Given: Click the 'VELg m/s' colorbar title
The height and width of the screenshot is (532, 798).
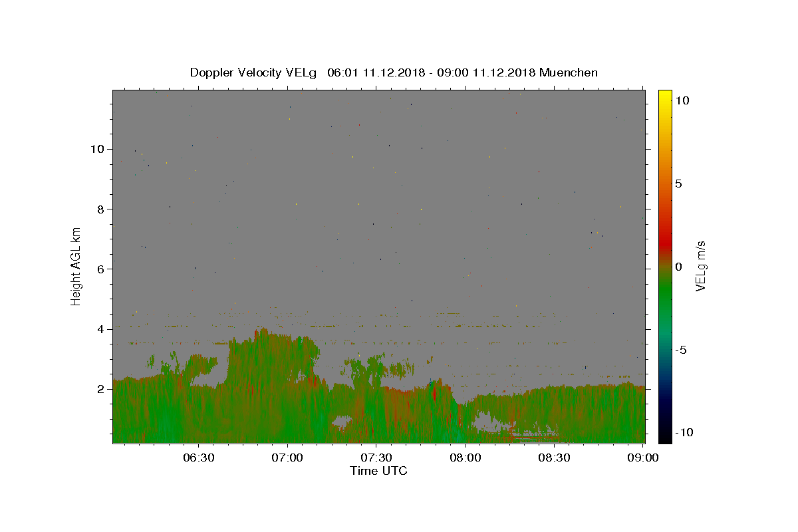Looking at the screenshot, I should click(700, 266).
